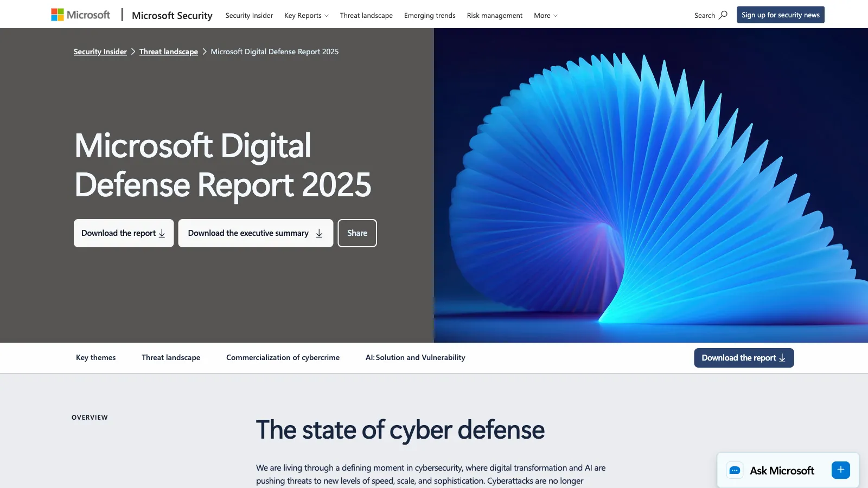The width and height of the screenshot is (868, 488).
Task: Click The state of cyber defense heading
Action: (x=400, y=430)
